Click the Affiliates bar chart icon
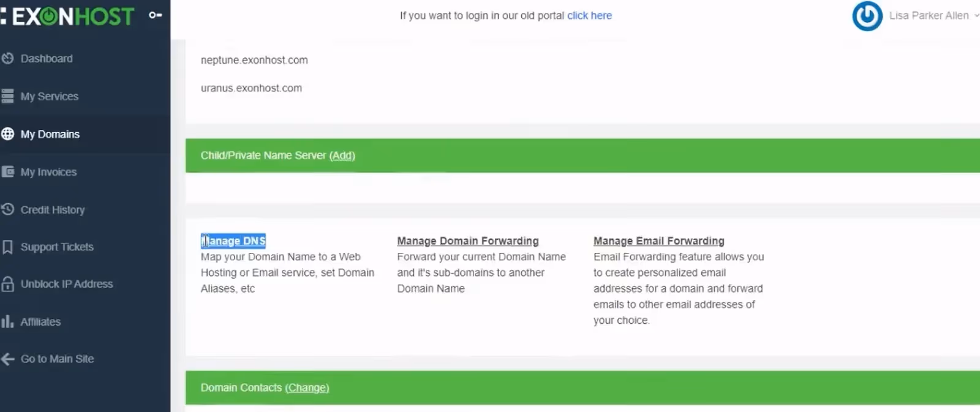The image size is (980, 412). click(7, 321)
